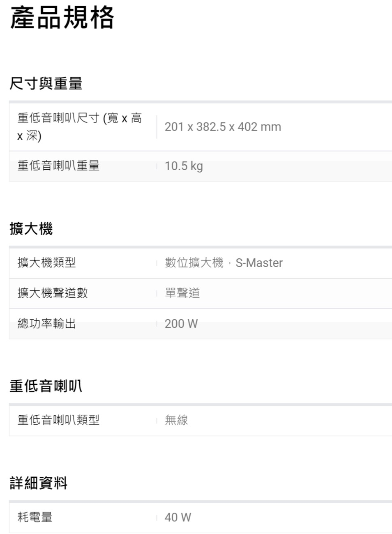
Task: Click the S-Master text
Action: coord(259,263)
